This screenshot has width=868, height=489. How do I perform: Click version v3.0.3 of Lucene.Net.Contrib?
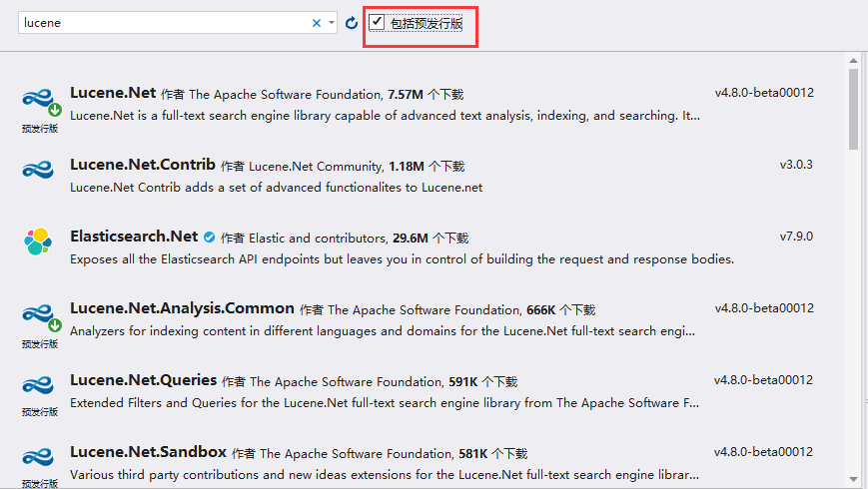(x=796, y=165)
